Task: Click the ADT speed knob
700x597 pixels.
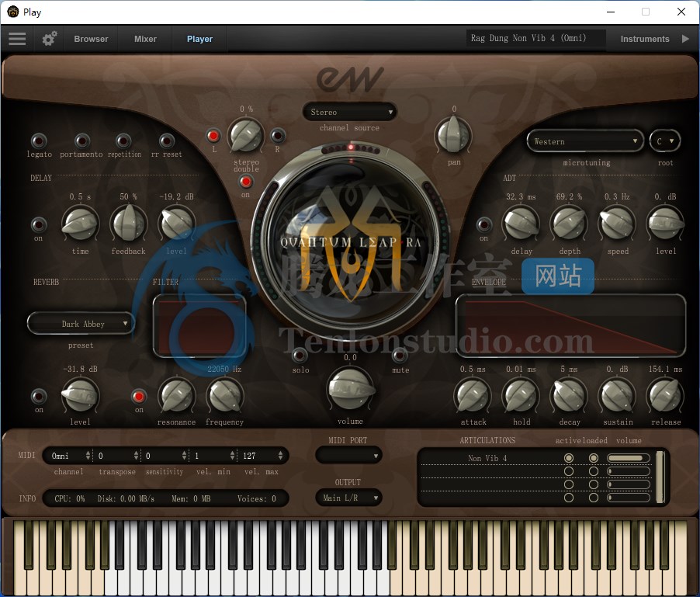Action: coord(618,224)
